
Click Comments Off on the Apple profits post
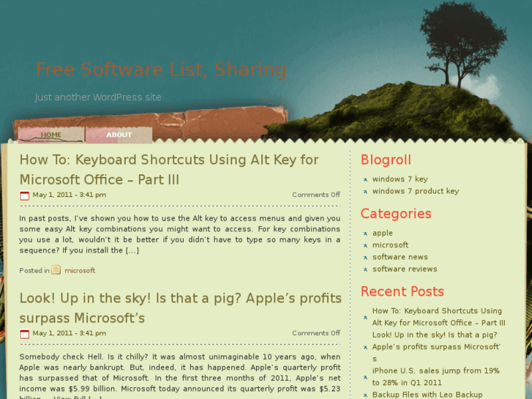316,333
